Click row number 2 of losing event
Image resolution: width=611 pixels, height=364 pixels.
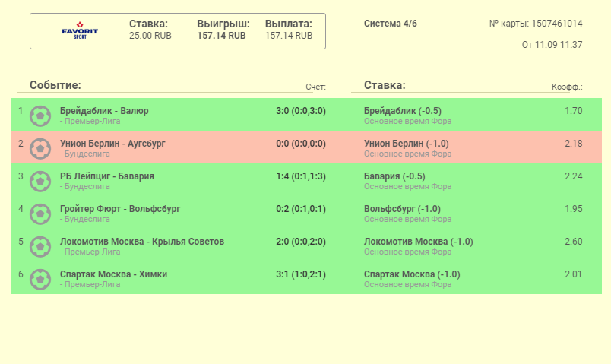pyautogui.click(x=21, y=144)
